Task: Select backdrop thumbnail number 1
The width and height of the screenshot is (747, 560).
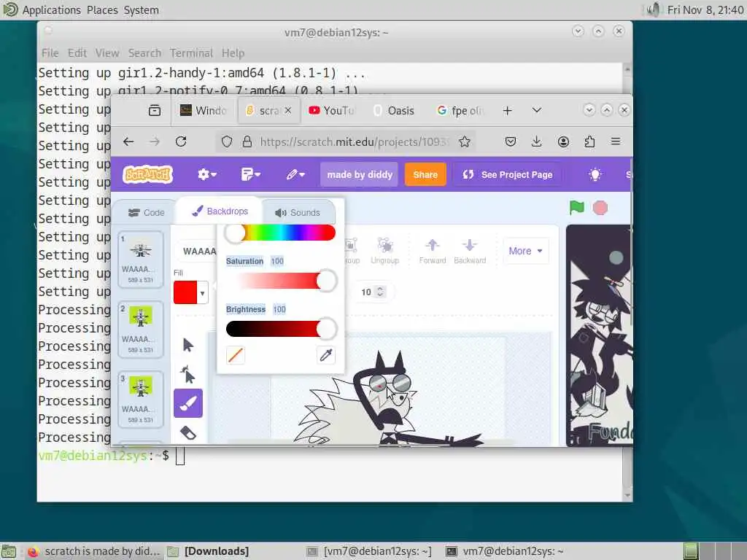Action: pos(141,260)
